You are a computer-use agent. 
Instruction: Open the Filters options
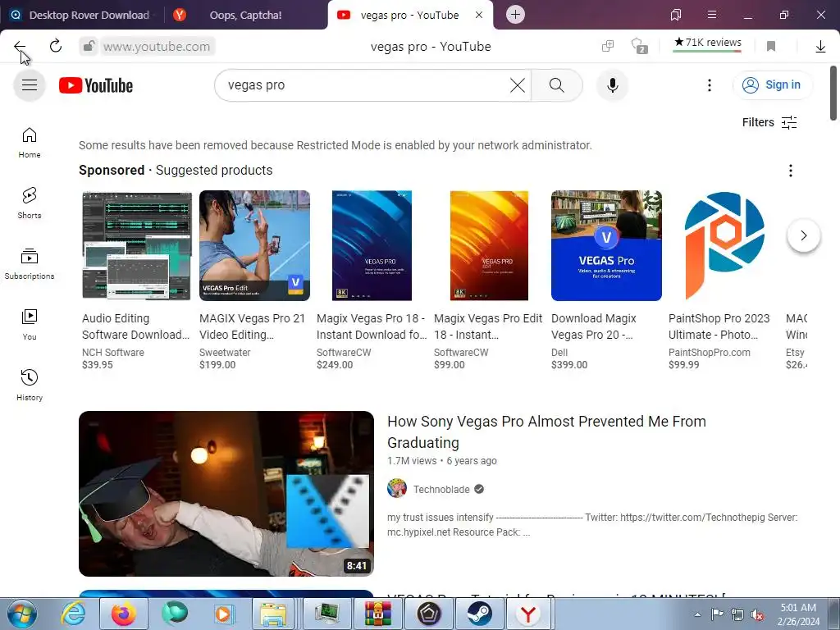click(x=769, y=123)
